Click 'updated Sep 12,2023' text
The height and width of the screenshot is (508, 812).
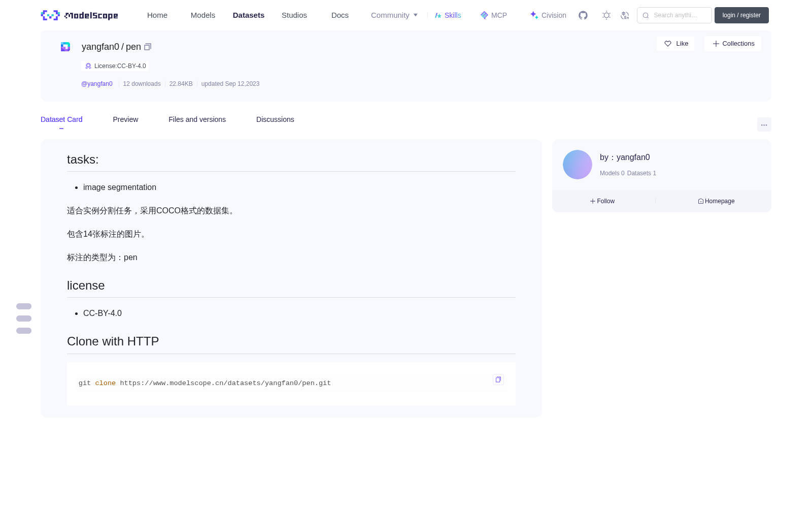(x=230, y=84)
